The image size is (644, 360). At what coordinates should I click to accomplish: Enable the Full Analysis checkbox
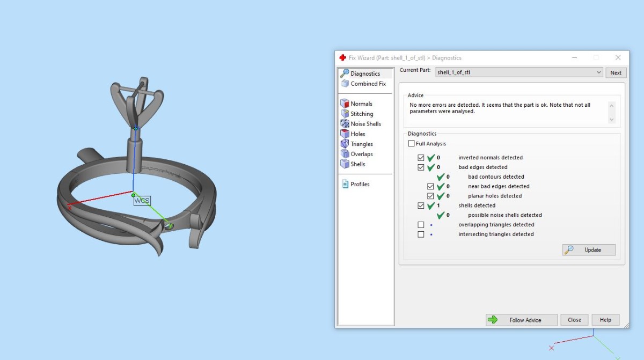tap(412, 144)
